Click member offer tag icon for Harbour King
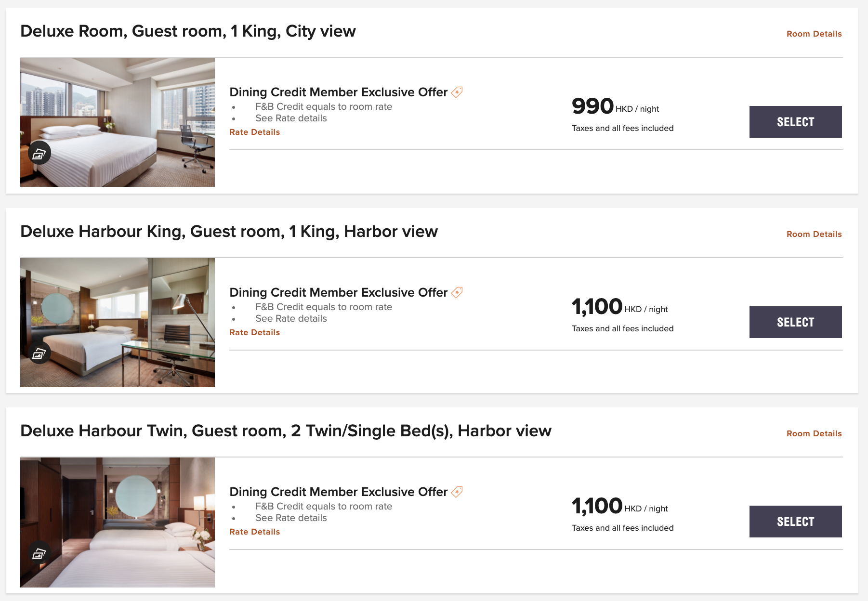The image size is (868, 601). click(x=457, y=292)
